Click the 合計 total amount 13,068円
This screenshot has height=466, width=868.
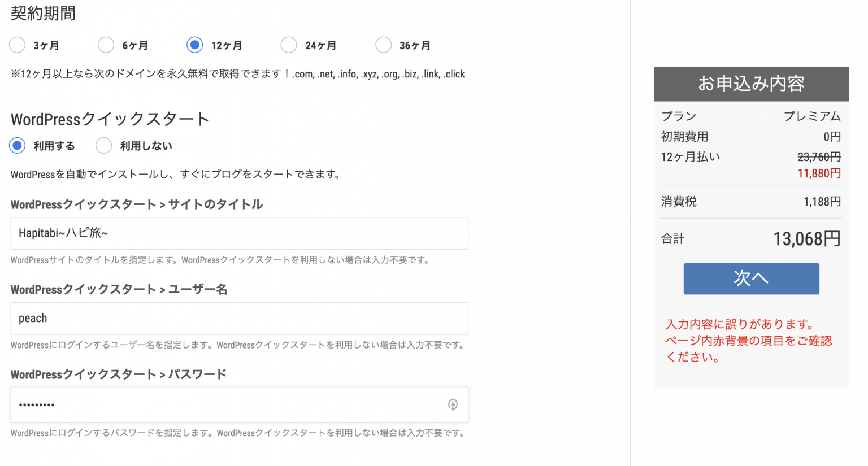coord(806,239)
